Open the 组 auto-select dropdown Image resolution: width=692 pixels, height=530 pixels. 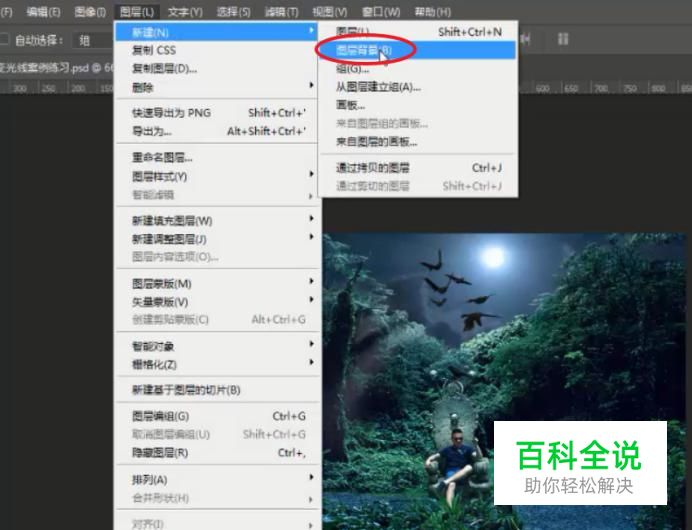(93, 41)
